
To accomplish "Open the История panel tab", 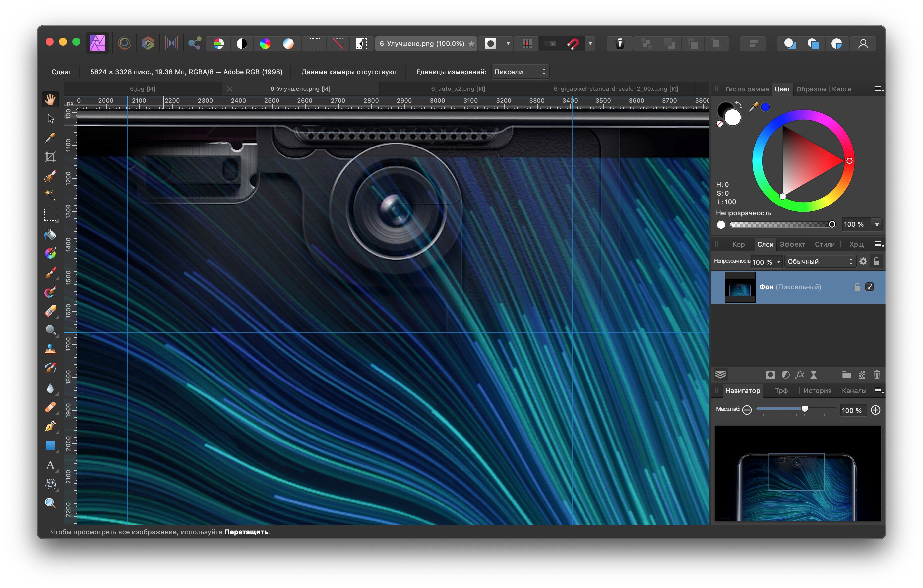I will pyautogui.click(x=817, y=390).
